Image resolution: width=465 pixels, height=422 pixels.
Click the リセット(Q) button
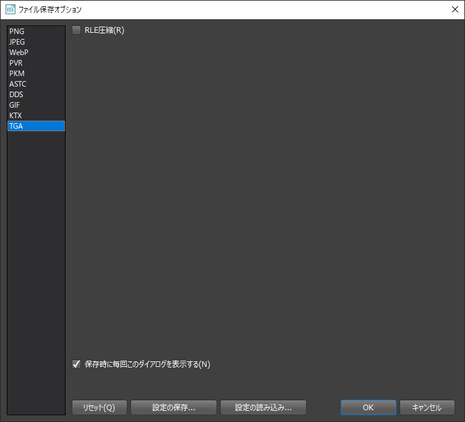(x=99, y=407)
